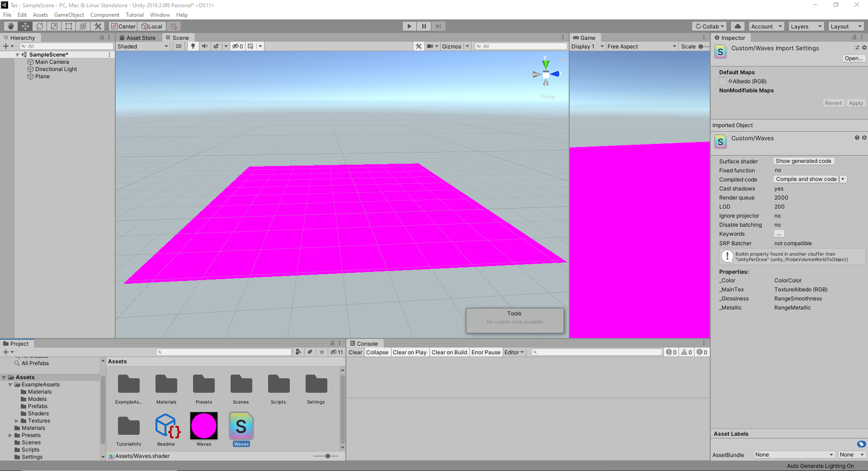Select the Rect transform tool
Image resolution: width=868 pixels, height=471 pixels.
[x=68, y=26]
